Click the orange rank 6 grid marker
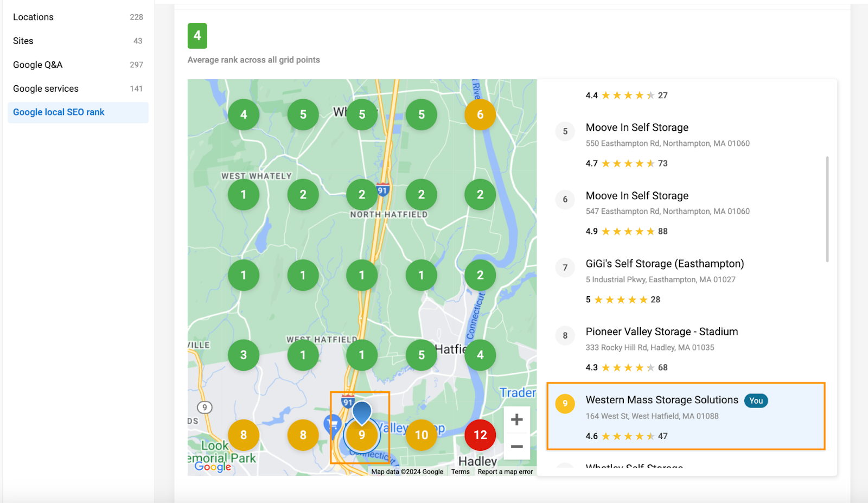 click(480, 114)
